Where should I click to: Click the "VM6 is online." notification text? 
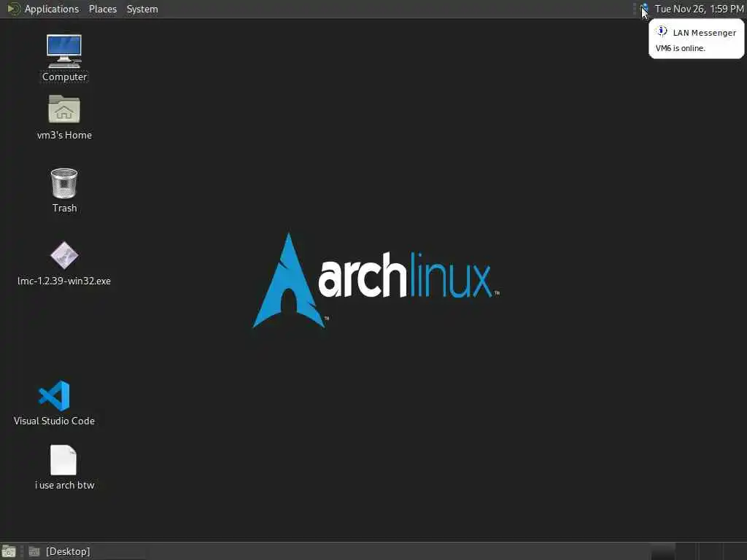point(681,48)
